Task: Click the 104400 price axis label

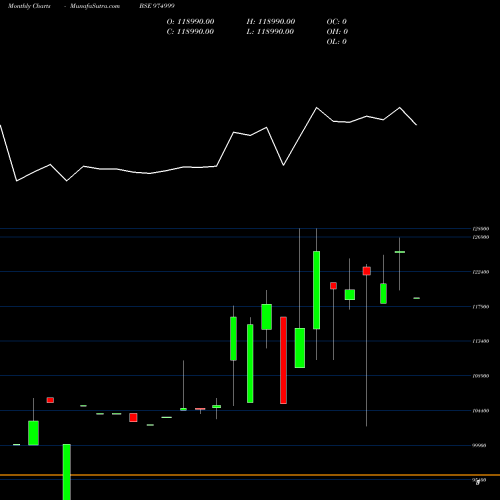Action: click(481, 411)
